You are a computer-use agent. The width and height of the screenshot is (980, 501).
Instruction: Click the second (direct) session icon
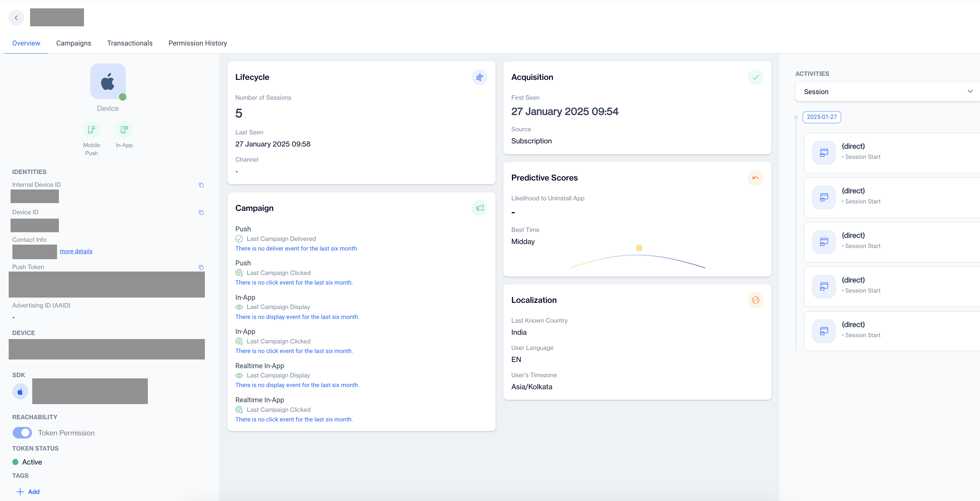click(x=824, y=197)
